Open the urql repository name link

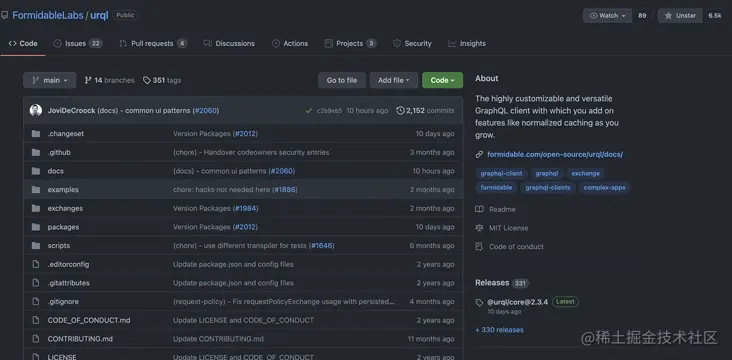coord(99,15)
